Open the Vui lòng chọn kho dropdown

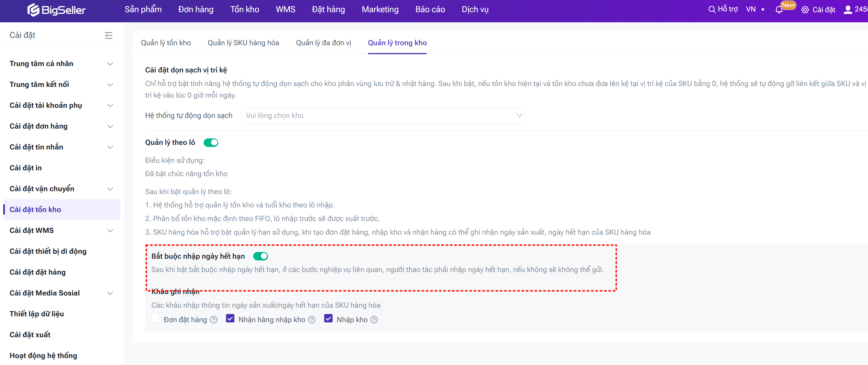[383, 116]
